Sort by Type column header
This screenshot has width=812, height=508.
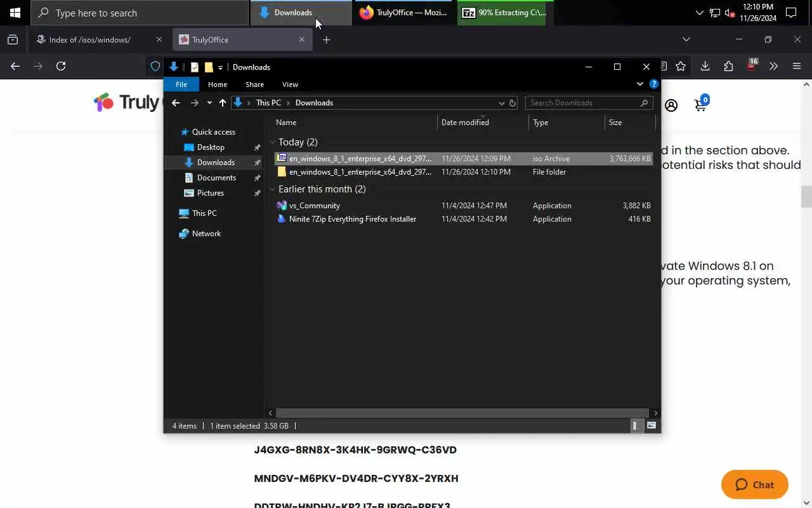(566, 123)
